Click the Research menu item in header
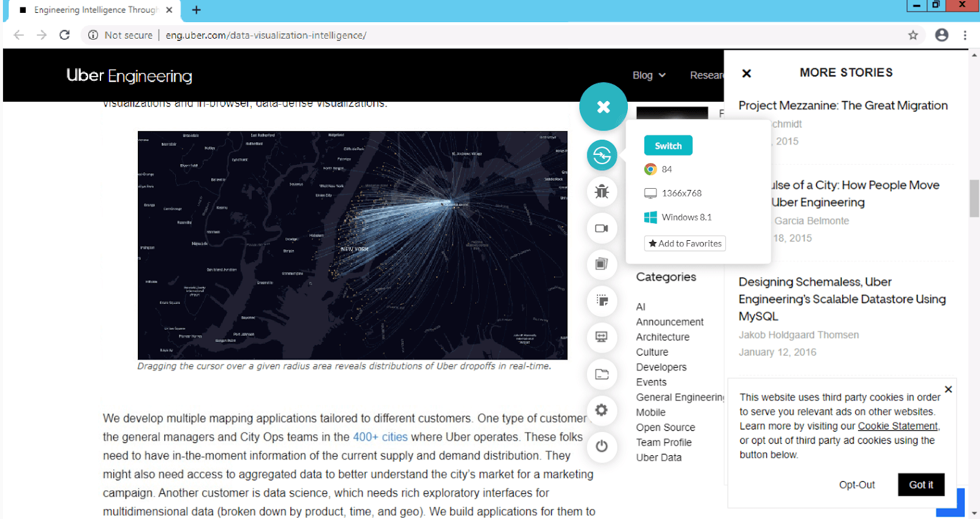Viewport: 980px width, 519px height. click(707, 75)
